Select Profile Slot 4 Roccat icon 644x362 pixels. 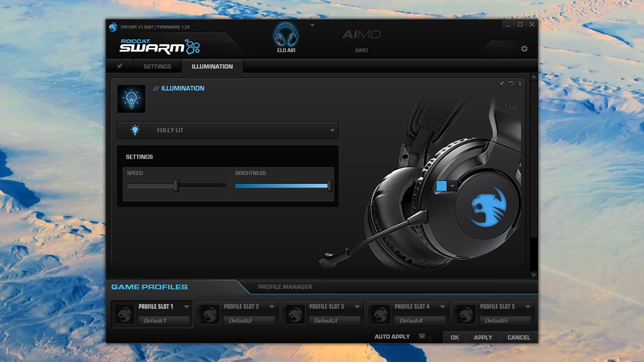pyautogui.click(x=380, y=314)
